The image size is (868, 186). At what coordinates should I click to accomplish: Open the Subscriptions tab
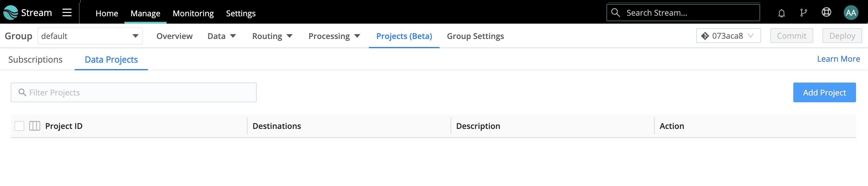click(35, 59)
